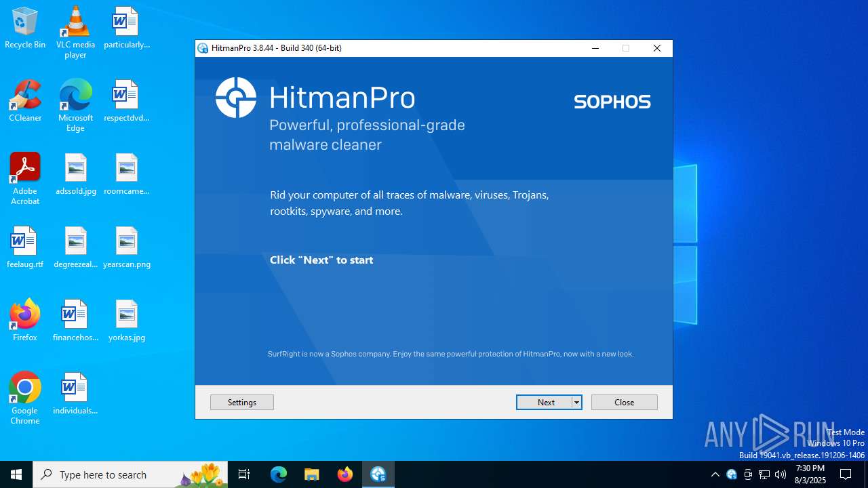Open File Explorer from taskbar
Screen dimensions: 868x488
click(x=311, y=474)
